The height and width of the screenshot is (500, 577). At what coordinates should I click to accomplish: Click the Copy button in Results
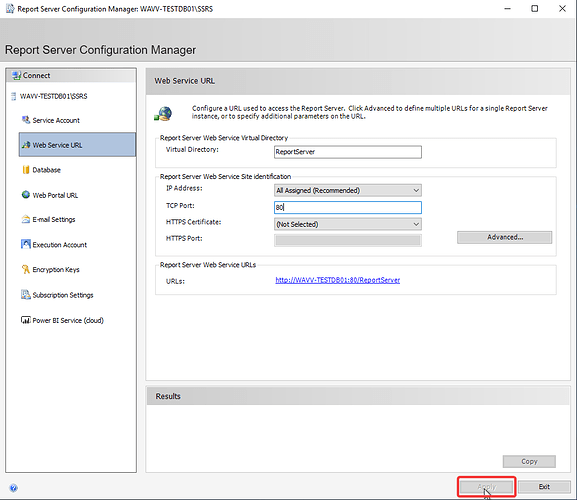click(529, 461)
